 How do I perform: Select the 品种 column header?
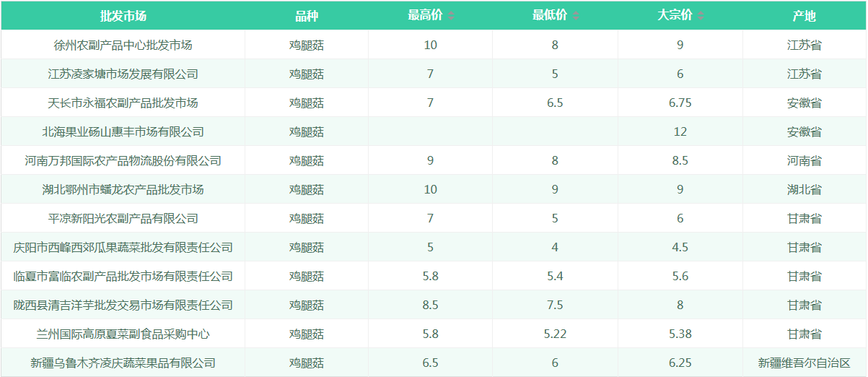tap(307, 16)
